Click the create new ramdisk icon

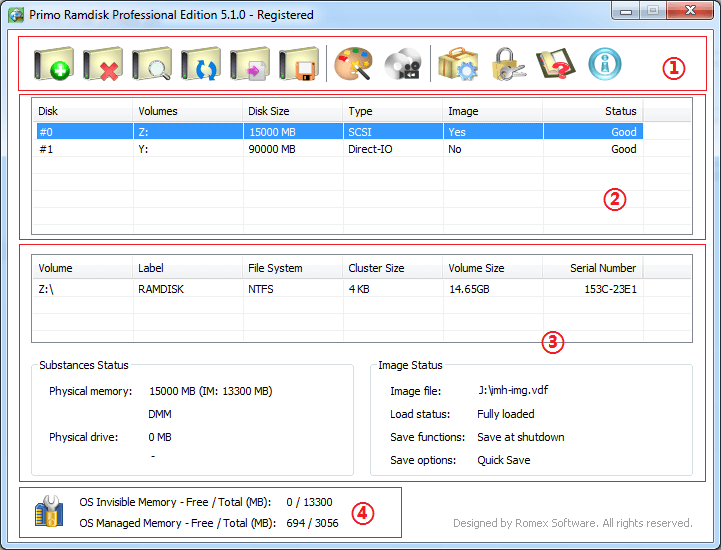[54, 64]
